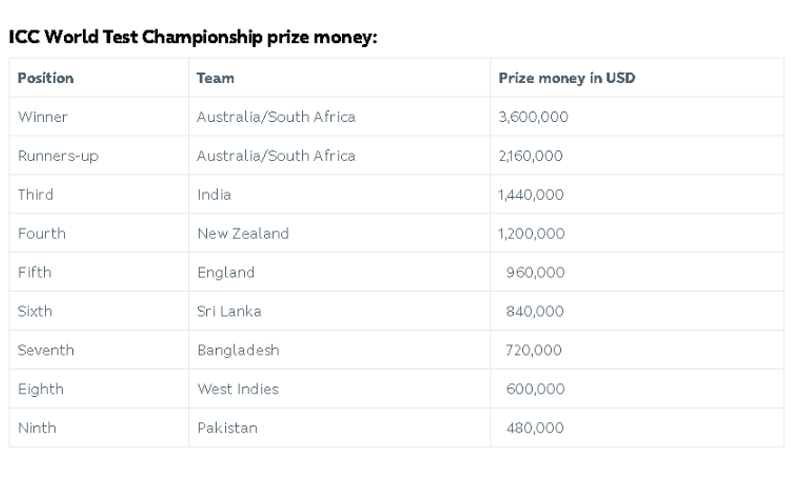800x480 pixels.
Task: Click the 3,600,000 prize amount
Action: [x=533, y=117]
